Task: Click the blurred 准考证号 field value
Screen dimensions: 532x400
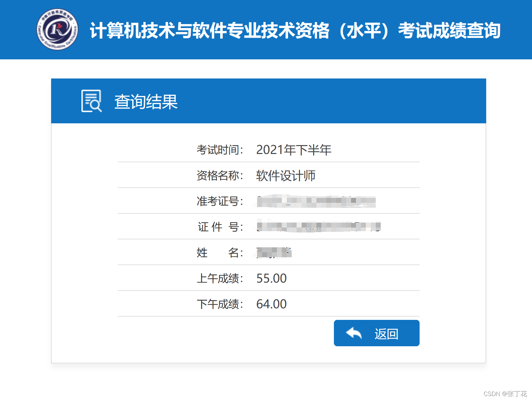Action: click(x=315, y=201)
